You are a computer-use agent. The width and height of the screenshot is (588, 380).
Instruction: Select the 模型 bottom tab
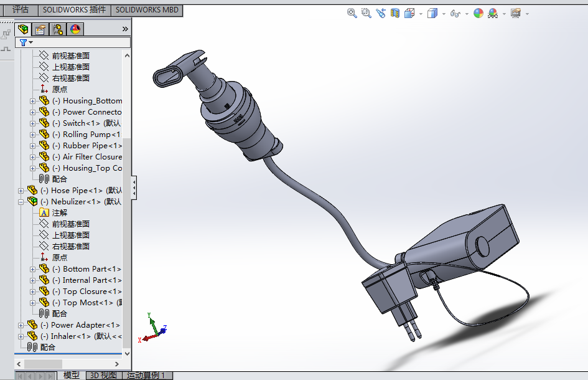(x=72, y=375)
